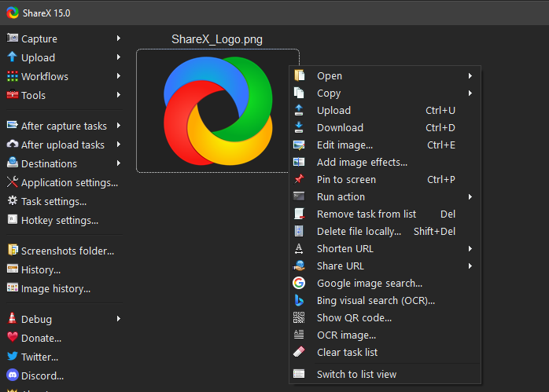The image size is (549, 392).
Task: Click the QR code icon
Action: (x=299, y=317)
